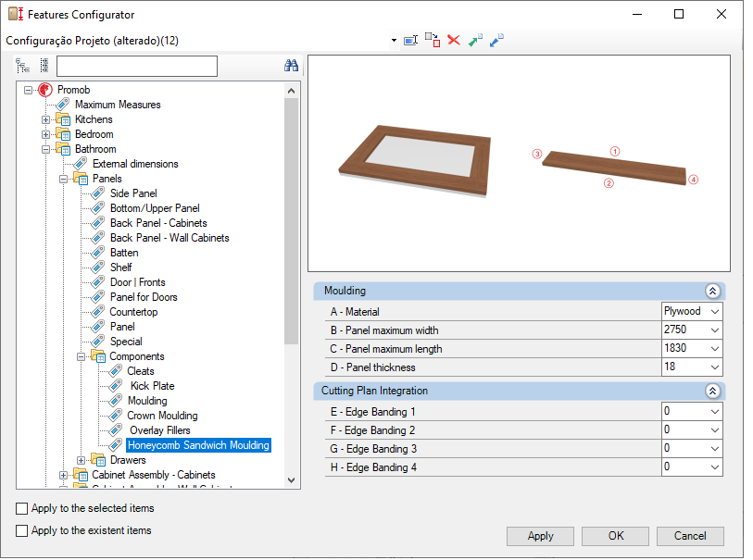Click the numbered edge strip preview

pos(615,168)
